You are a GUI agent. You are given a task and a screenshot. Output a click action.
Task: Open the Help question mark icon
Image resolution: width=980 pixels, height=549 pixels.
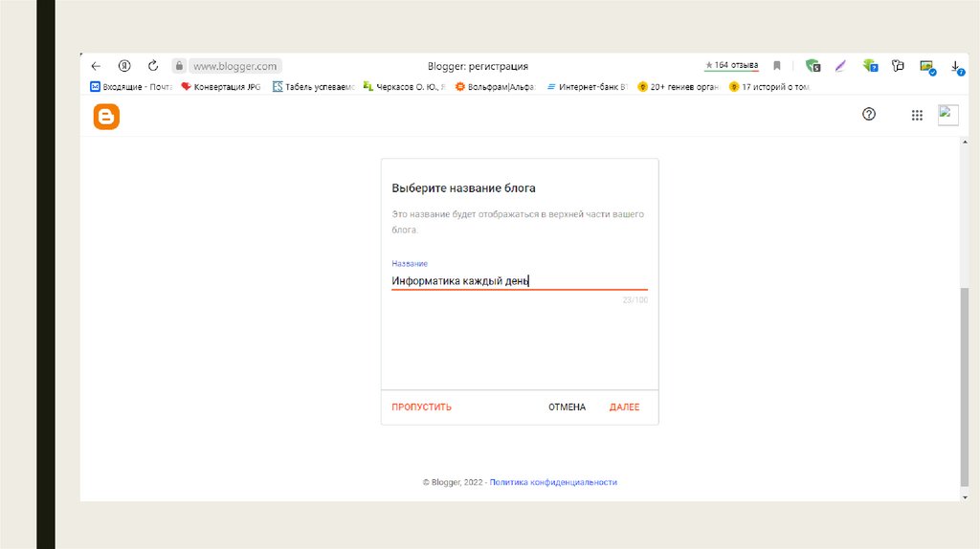(x=869, y=115)
